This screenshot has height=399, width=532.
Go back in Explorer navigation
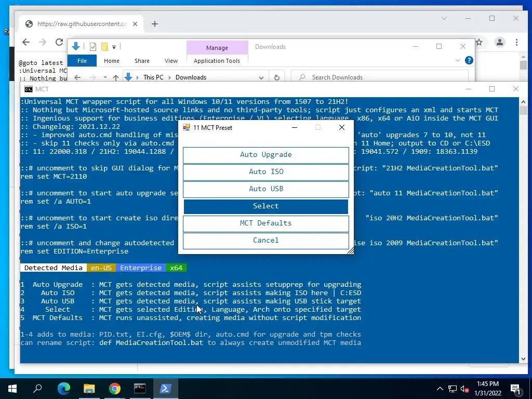[x=77, y=77]
